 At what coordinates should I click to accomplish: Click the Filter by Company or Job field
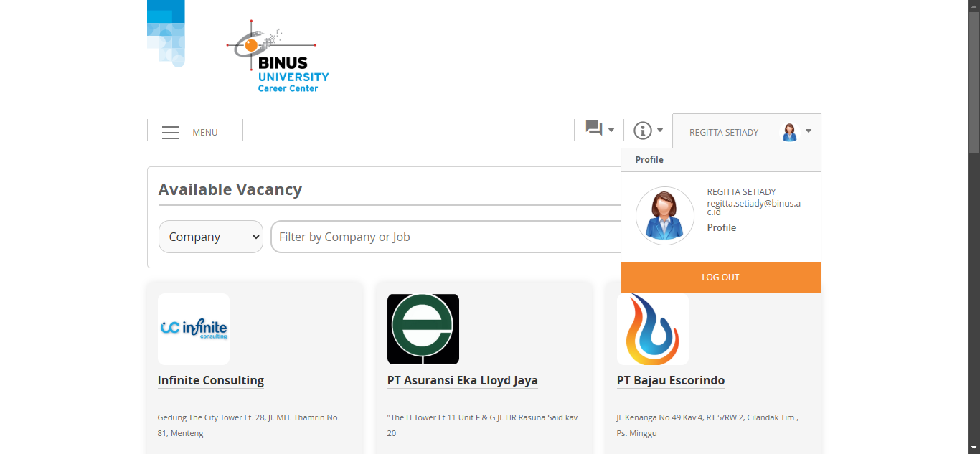[x=445, y=237]
